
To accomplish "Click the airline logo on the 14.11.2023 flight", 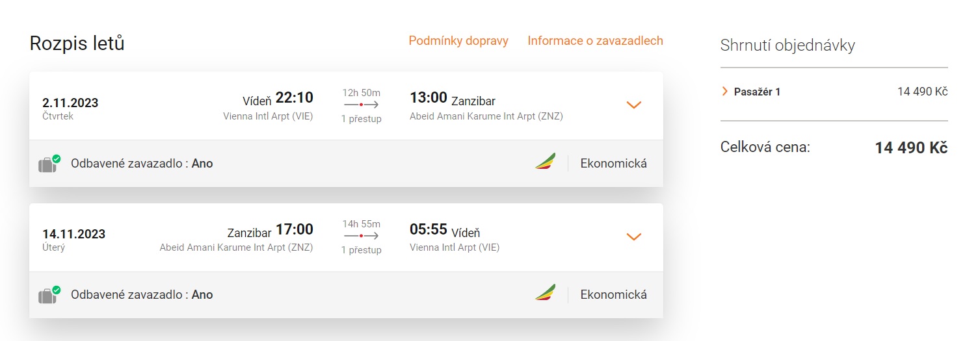I will [545, 293].
